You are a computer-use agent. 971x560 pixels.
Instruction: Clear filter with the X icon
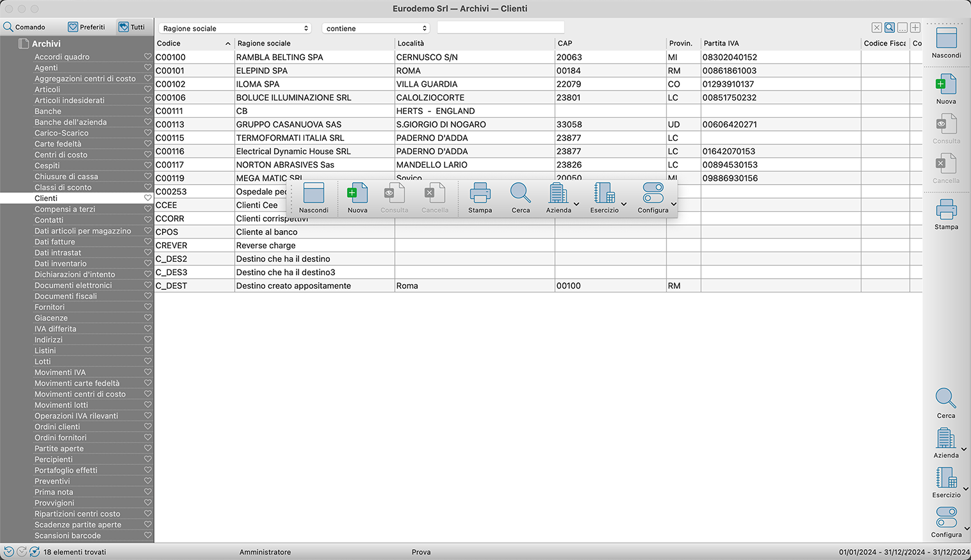click(x=877, y=28)
